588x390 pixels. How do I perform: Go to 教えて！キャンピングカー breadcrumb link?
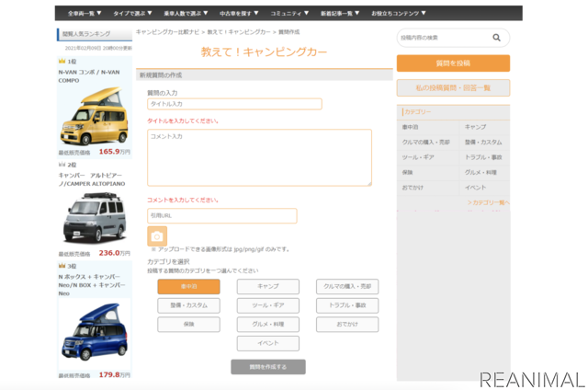pyautogui.click(x=239, y=32)
